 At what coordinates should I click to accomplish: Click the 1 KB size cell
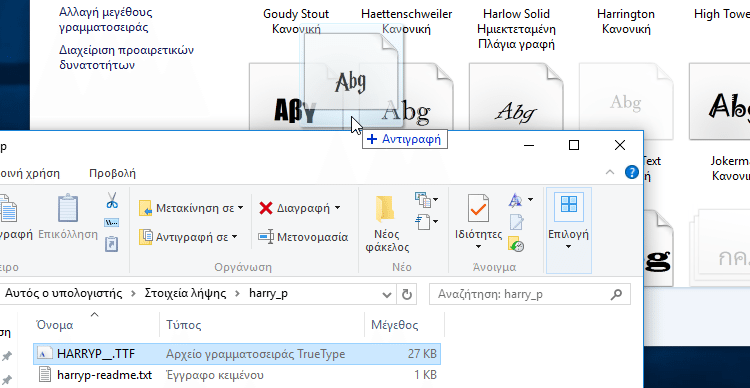click(x=426, y=374)
